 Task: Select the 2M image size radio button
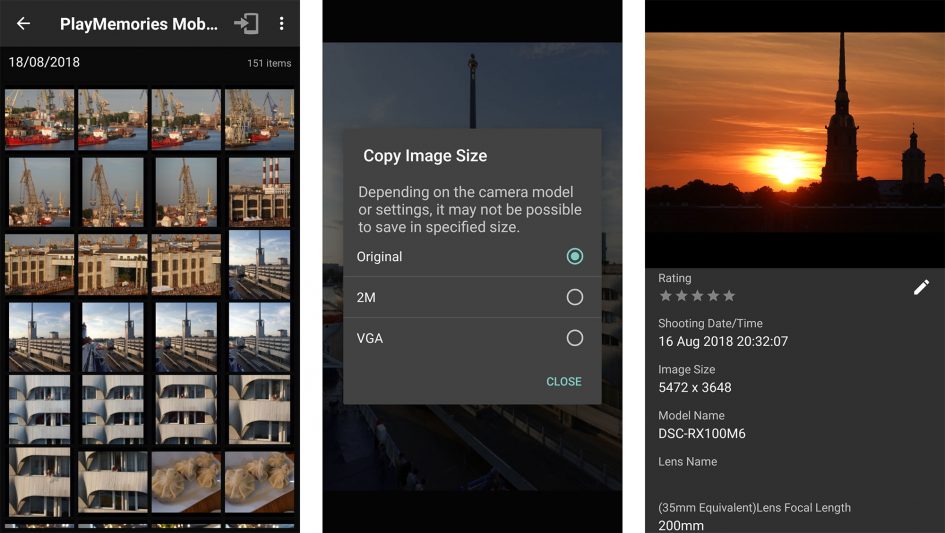point(574,297)
